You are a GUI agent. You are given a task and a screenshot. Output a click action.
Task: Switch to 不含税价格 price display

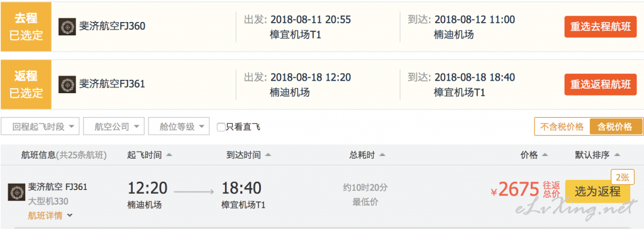point(562,126)
